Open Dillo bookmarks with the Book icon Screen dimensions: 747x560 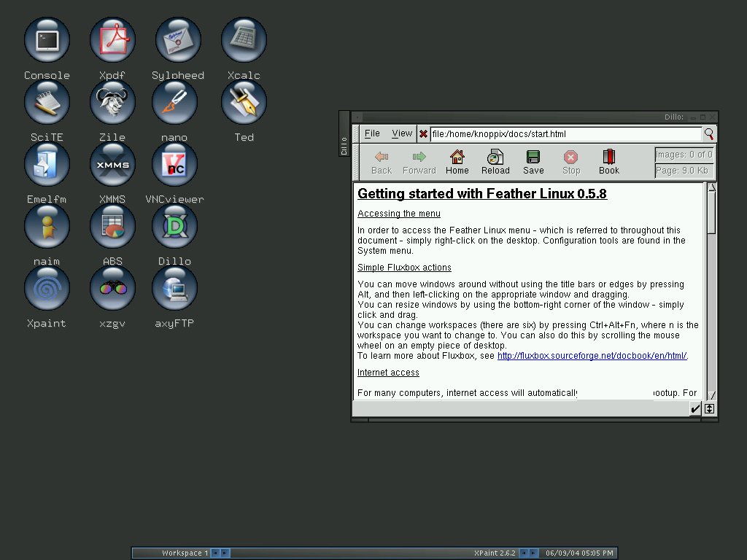pyautogui.click(x=608, y=161)
